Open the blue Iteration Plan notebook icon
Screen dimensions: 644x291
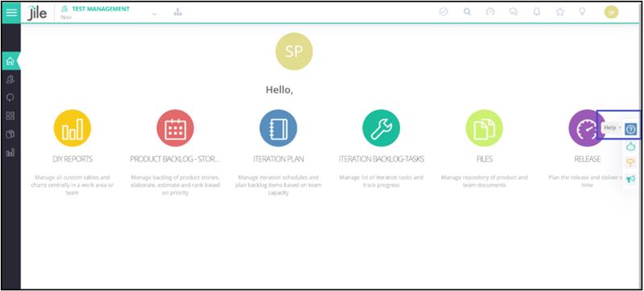(x=278, y=128)
